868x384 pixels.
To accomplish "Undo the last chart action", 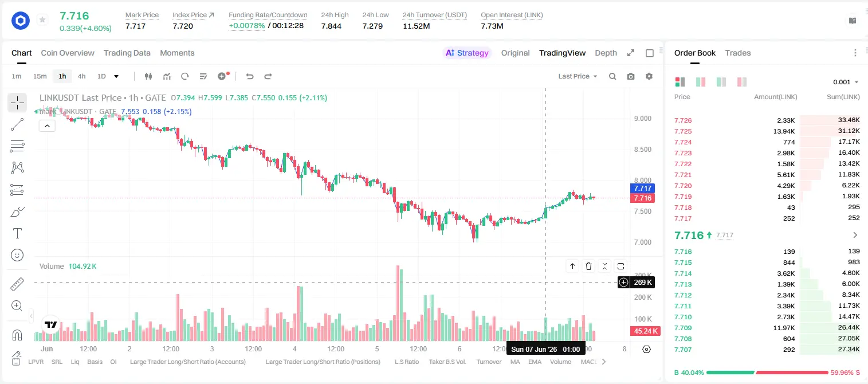I will (x=250, y=76).
